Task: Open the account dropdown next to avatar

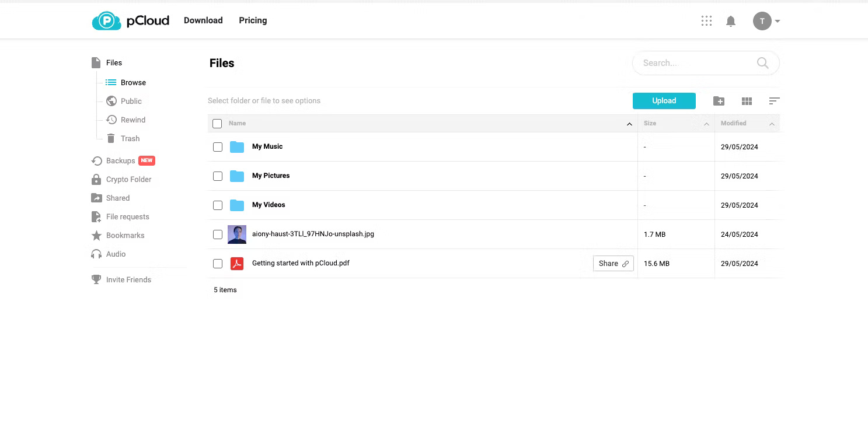Action: click(x=777, y=20)
